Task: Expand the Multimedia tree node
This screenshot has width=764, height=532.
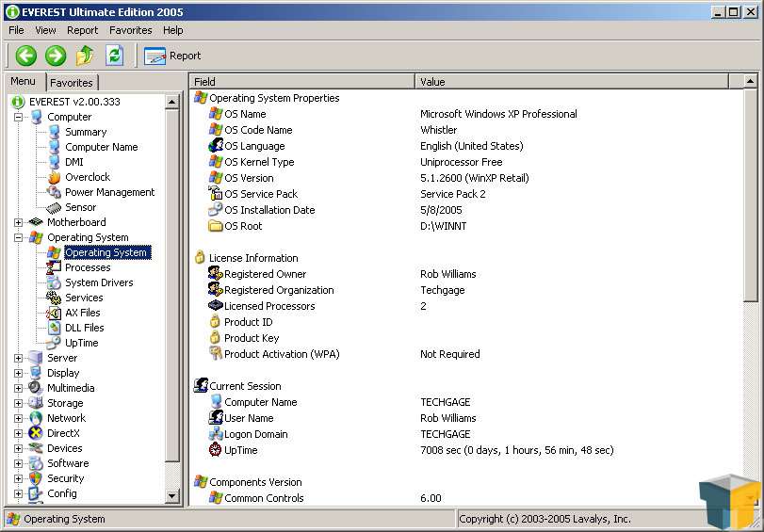Action: [18, 388]
